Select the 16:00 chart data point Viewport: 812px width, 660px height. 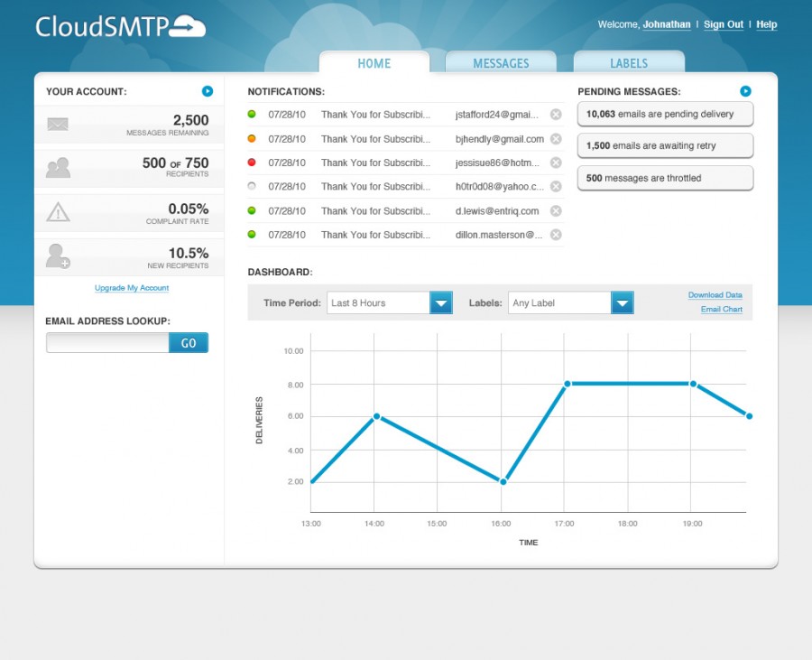coord(503,482)
